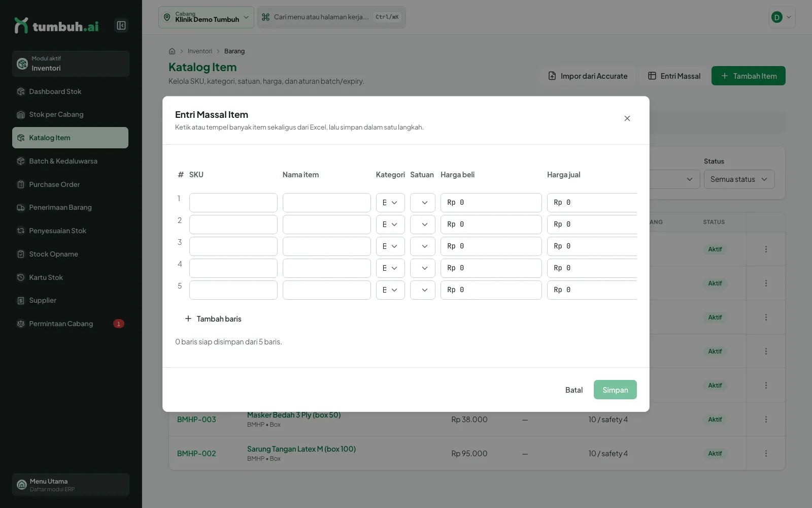Click Nama item field in row 2

click(327, 225)
